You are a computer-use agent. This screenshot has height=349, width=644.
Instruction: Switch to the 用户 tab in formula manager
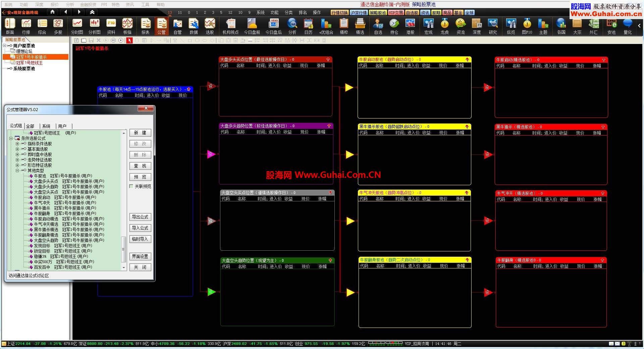coord(62,126)
